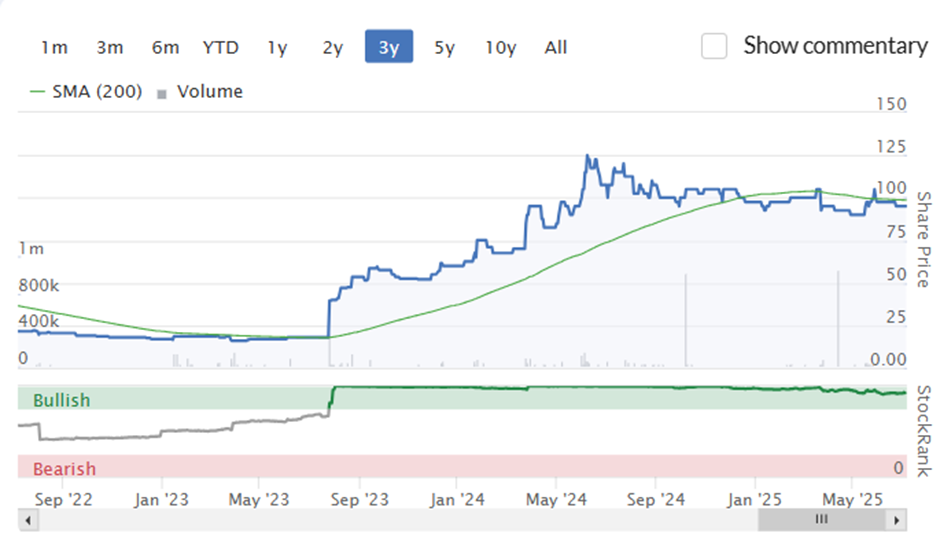Grab the chart navigator scrollbar handle
The image size is (940, 537).
pyautogui.click(x=822, y=520)
